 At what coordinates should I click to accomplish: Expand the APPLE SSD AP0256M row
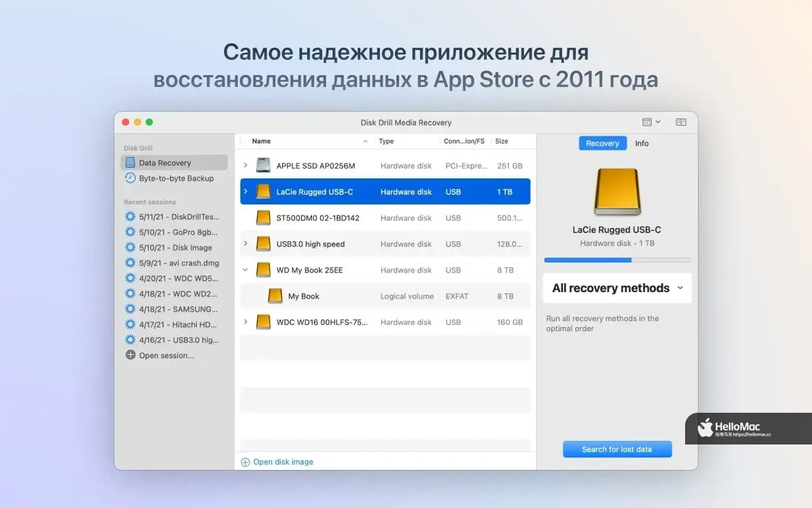[246, 166]
